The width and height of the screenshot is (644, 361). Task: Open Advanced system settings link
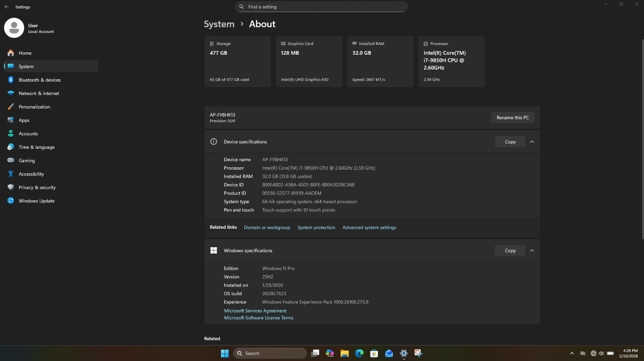369,228
